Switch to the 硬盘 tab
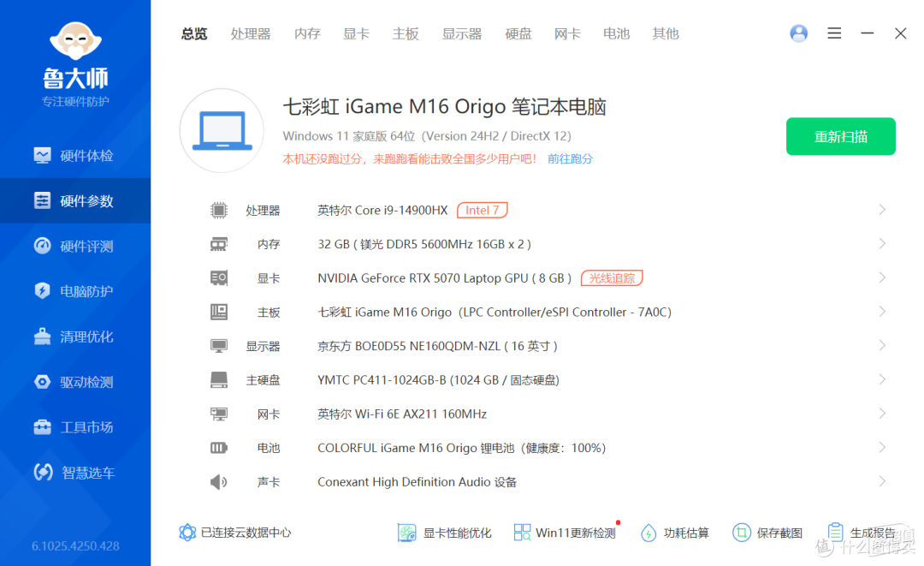Screen dimensions: 924x566 pyautogui.click(x=518, y=33)
